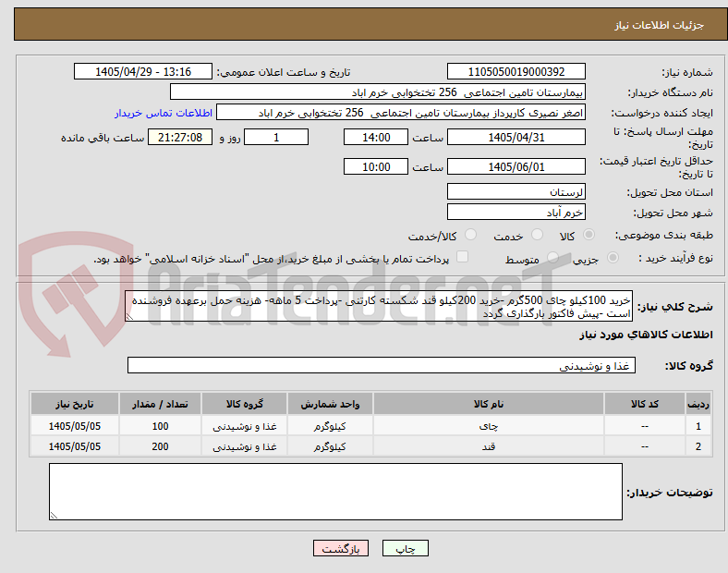The image size is (728, 573).
Task: Click the remaining time field 21:27:08
Action: pyautogui.click(x=180, y=138)
